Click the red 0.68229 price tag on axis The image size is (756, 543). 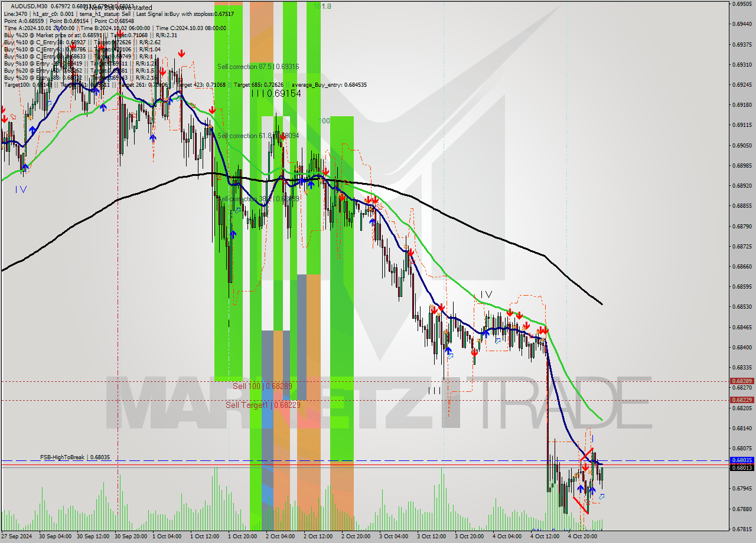click(x=742, y=400)
